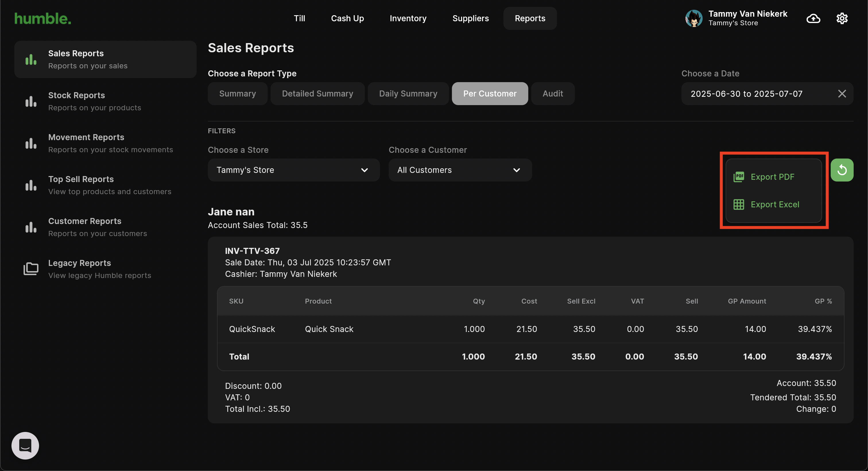Click the GP Amount column header
The width and height of the screenshot is (868, 471).
point(747,301)
